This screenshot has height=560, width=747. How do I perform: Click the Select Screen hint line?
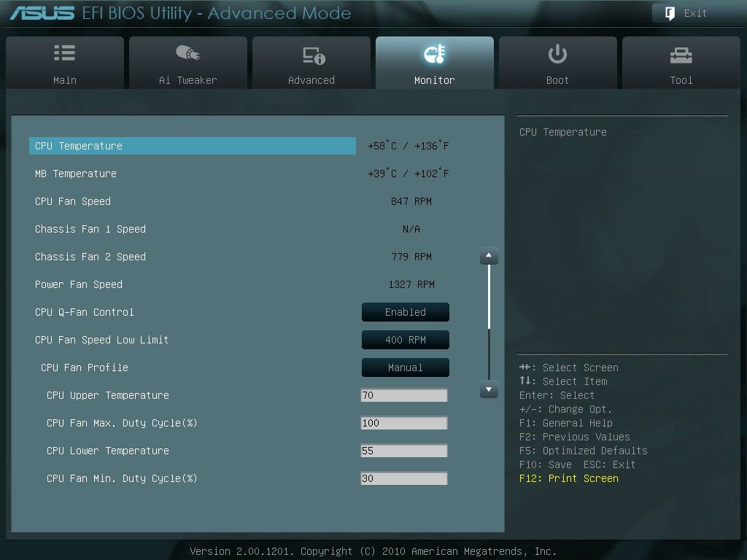pos(569,367)
